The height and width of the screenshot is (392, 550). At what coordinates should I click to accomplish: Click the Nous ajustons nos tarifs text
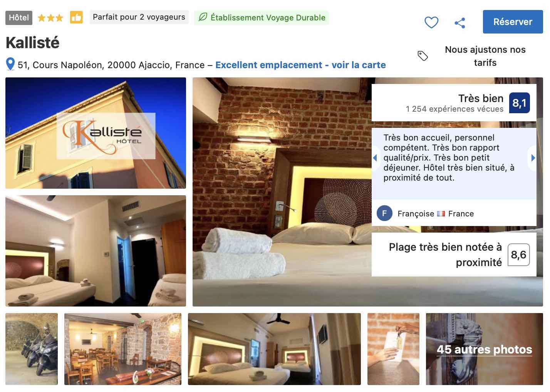(485, 56)
